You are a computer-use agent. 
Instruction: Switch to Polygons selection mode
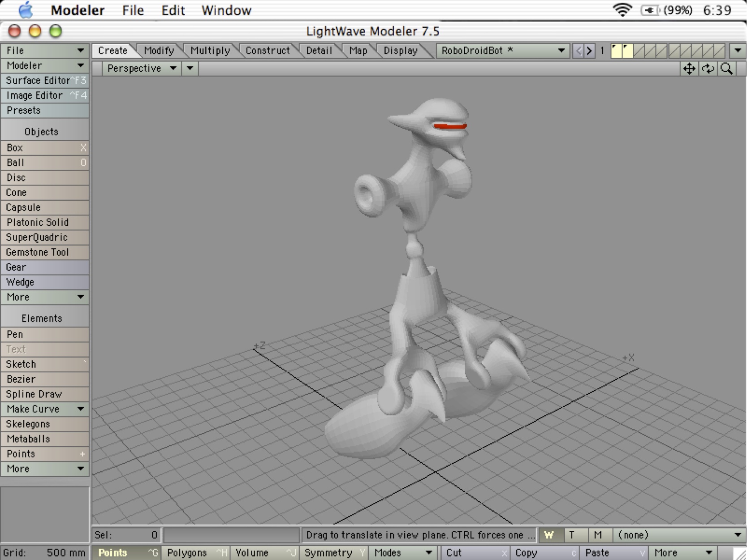pos(195,553)
